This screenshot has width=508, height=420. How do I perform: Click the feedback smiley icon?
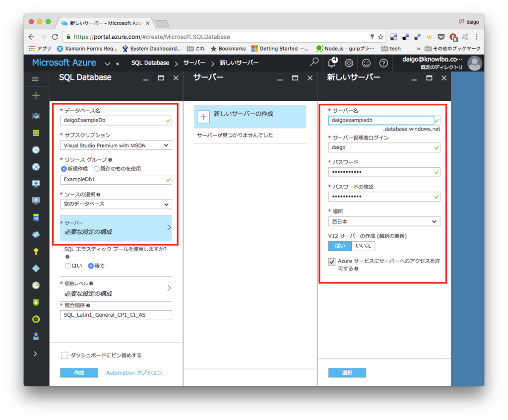point(366,63)
